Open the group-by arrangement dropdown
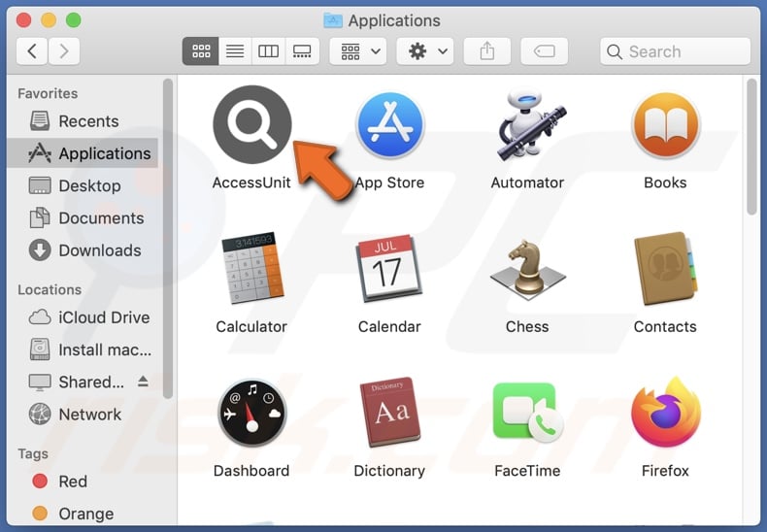 [358, 50]
